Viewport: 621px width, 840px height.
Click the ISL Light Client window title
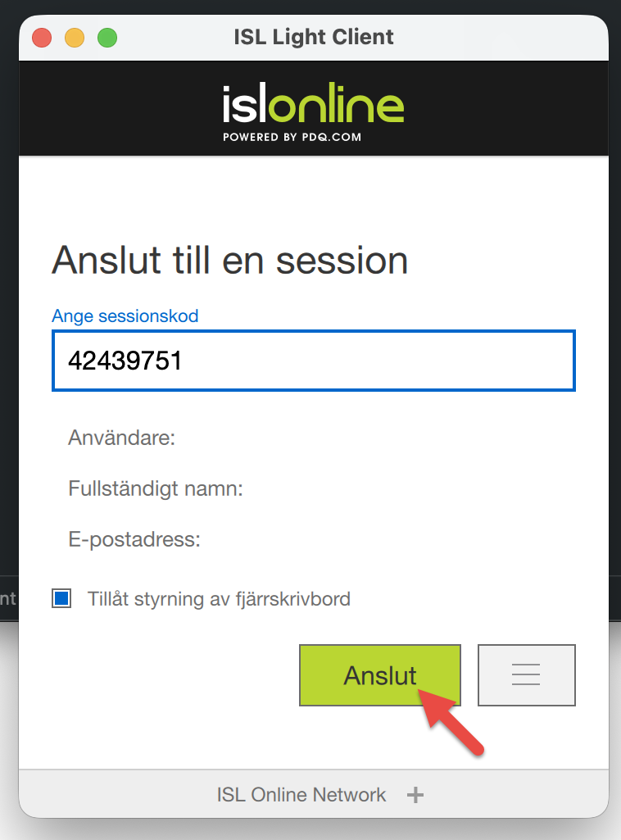click(313, 37)
